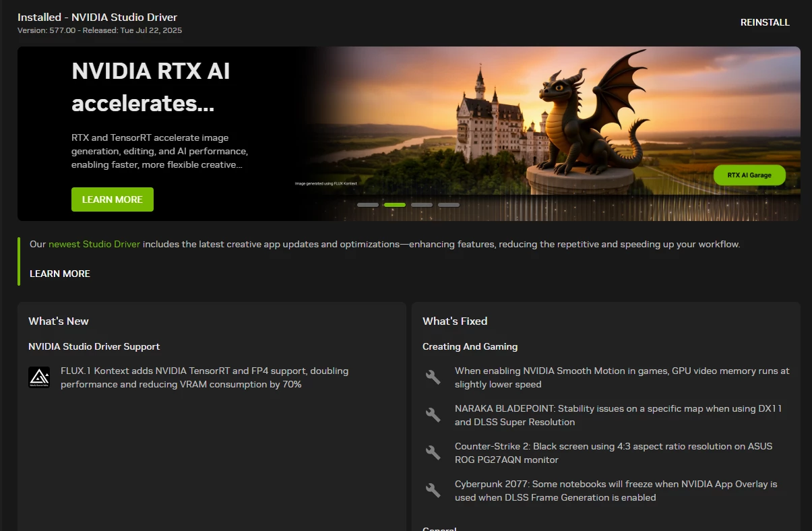812x531 pixels.
Task: Jump to fourth carousel slide indicator
Action: (449, 204)
